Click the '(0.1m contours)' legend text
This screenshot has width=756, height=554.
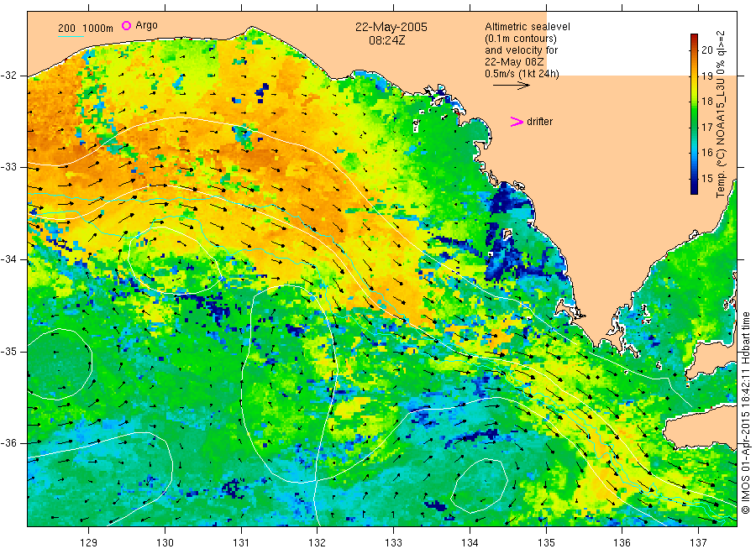pos(520,39)
